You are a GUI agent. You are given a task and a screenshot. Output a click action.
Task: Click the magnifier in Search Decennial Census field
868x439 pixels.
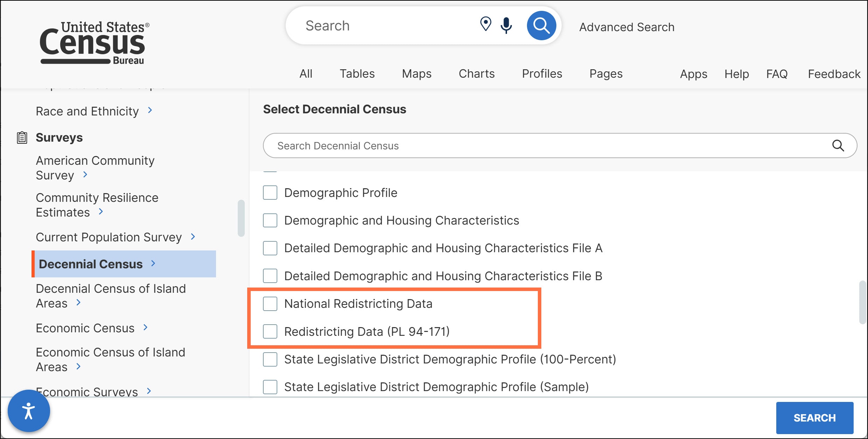838,146
